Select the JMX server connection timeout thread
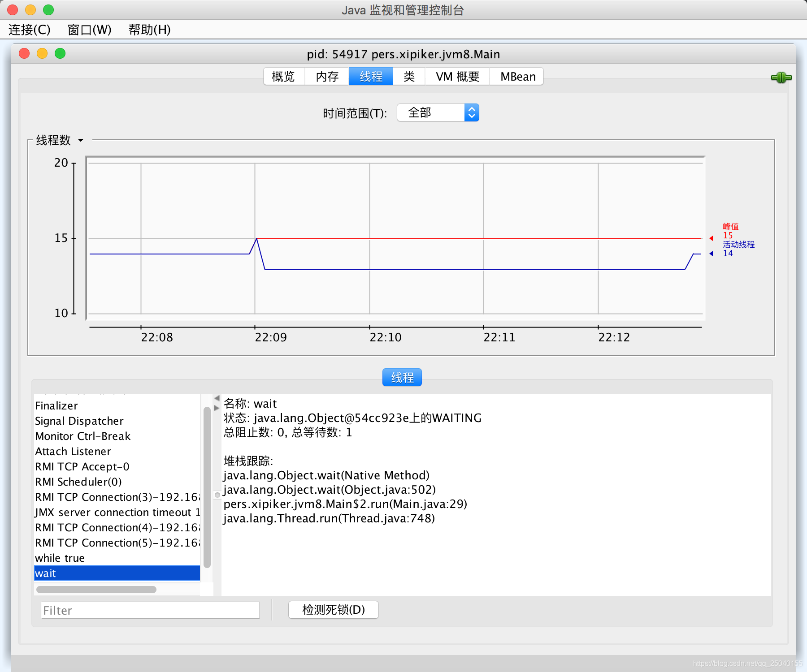 (x=117, y=513)
